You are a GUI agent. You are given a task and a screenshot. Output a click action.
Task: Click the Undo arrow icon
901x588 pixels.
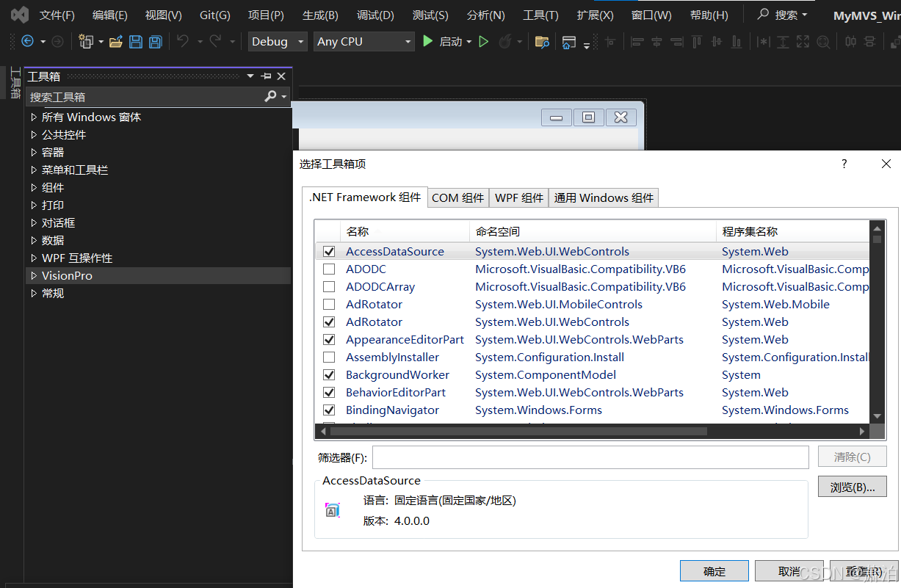pyautogui.click(x=183, y=42)
